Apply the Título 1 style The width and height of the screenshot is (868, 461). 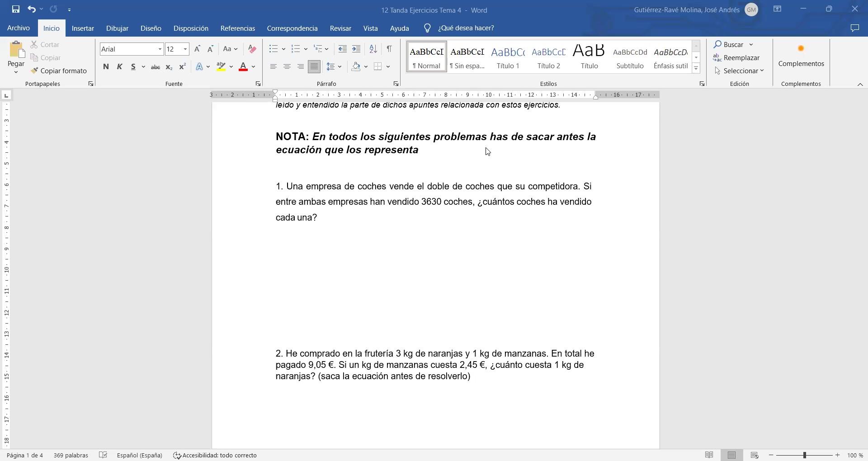click(508, 57)
